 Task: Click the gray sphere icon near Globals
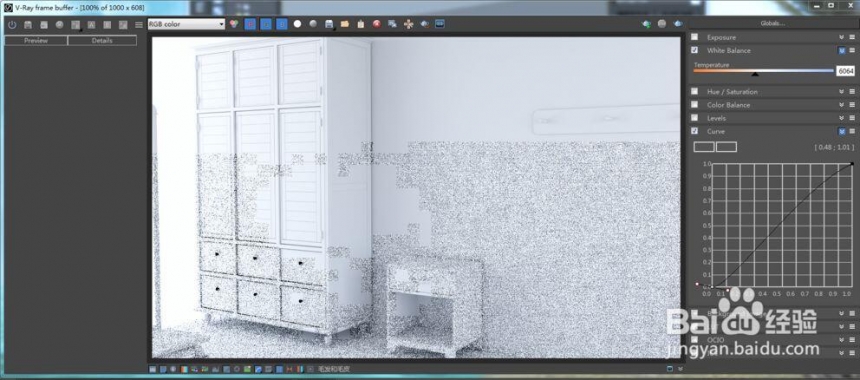(x=662, y=24)
